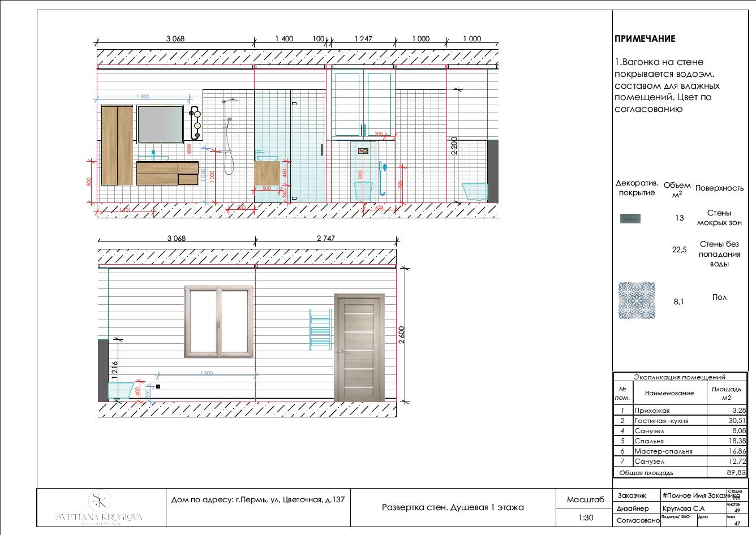Click the double casement window
The height and width of the screenshot is (535, 756).
pyautogui.click(x=218, y=322)
